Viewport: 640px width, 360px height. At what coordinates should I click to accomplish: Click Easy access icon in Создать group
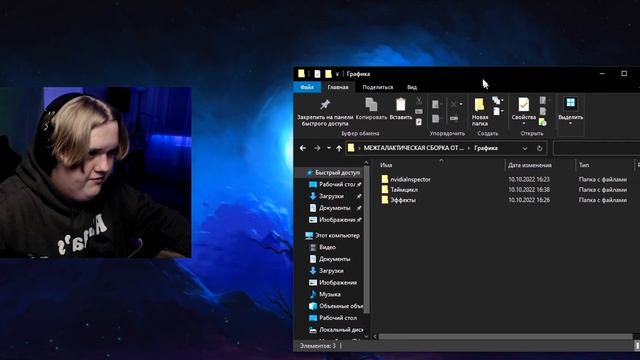click(x=496, y=111)
